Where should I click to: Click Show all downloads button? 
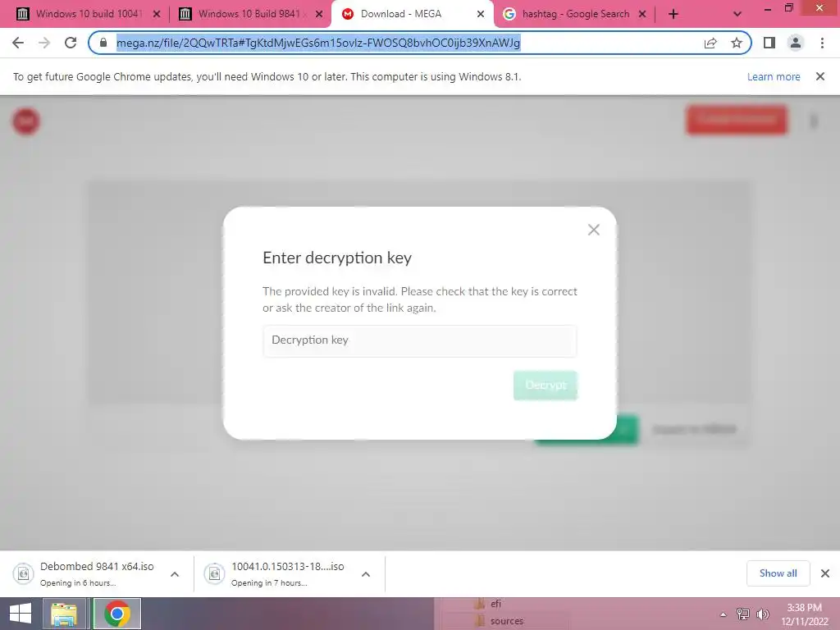tap(778, 573)
